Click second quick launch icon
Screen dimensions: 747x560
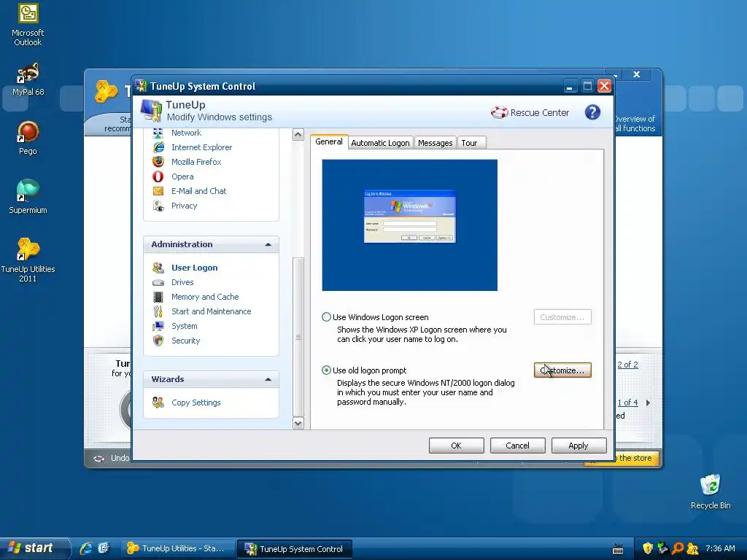point(104,548)
